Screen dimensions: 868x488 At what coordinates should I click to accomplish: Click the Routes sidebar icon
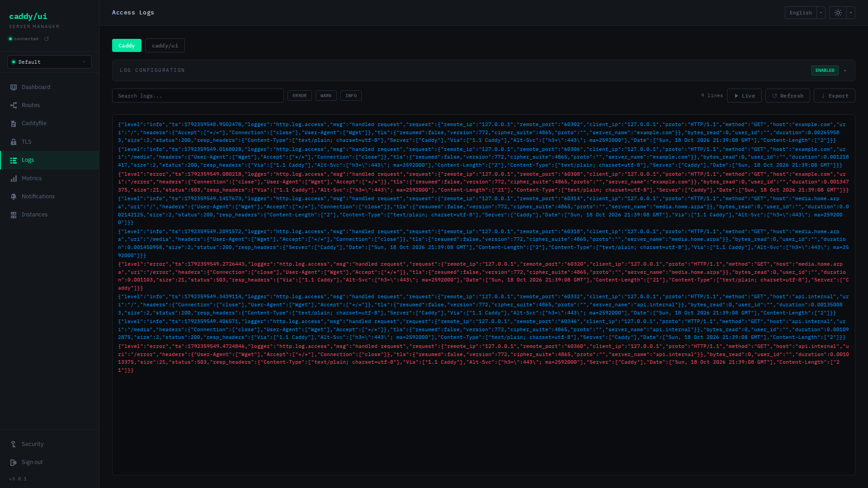point(14,105)
